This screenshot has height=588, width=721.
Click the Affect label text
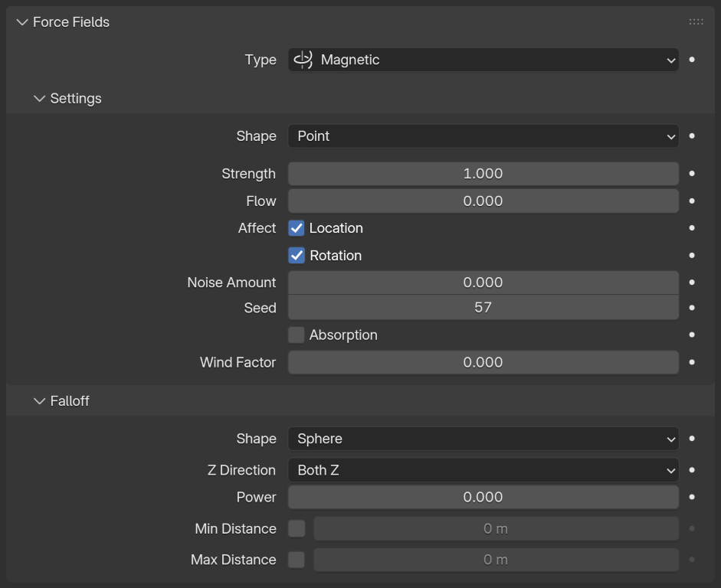(257, 228)
